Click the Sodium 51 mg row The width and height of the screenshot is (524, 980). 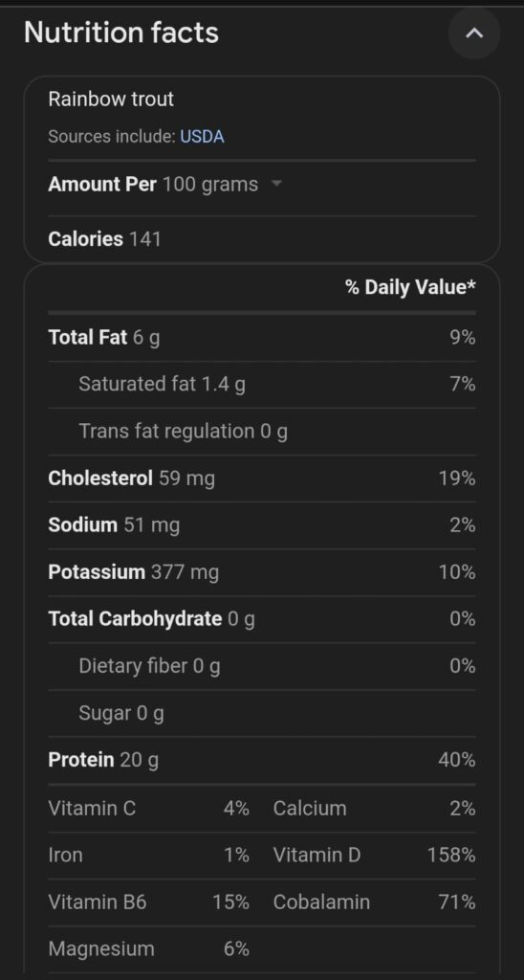click(262, 525)
